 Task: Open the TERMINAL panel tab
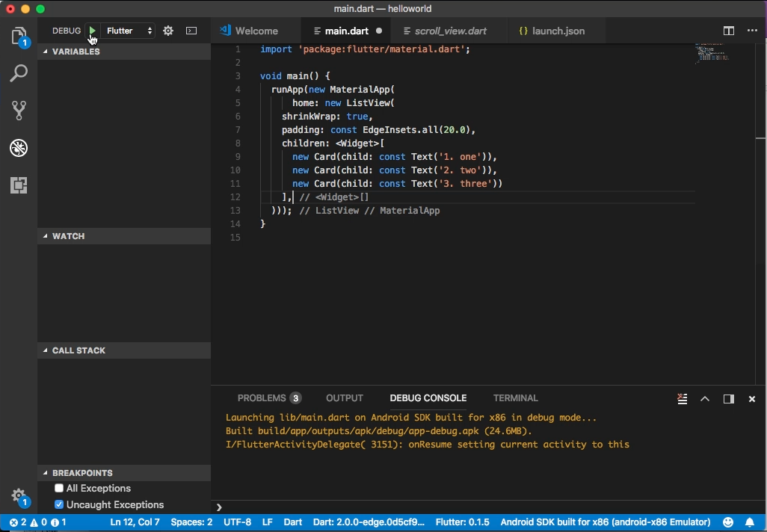pyautogui.click(x=516, y=398)
